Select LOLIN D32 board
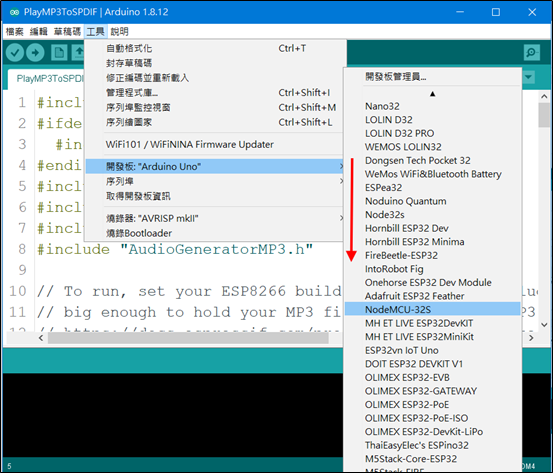Screen dimensions: 553x473 coord(433,120)
